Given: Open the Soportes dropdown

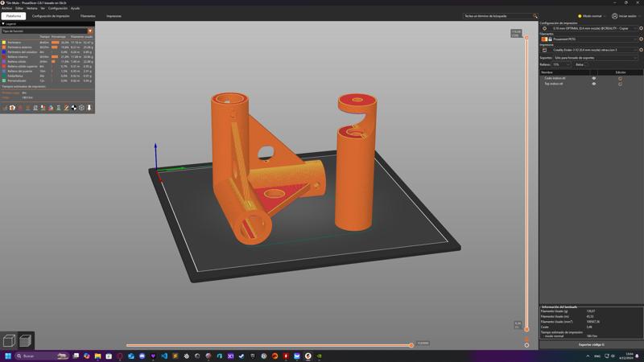Looking at the screenshot, I should click(594, 58).
